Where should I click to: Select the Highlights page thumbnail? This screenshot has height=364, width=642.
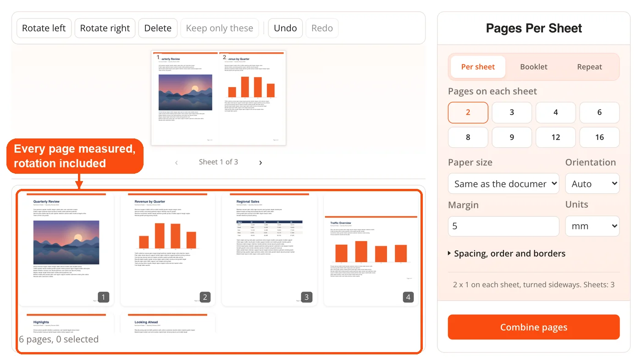66,323
